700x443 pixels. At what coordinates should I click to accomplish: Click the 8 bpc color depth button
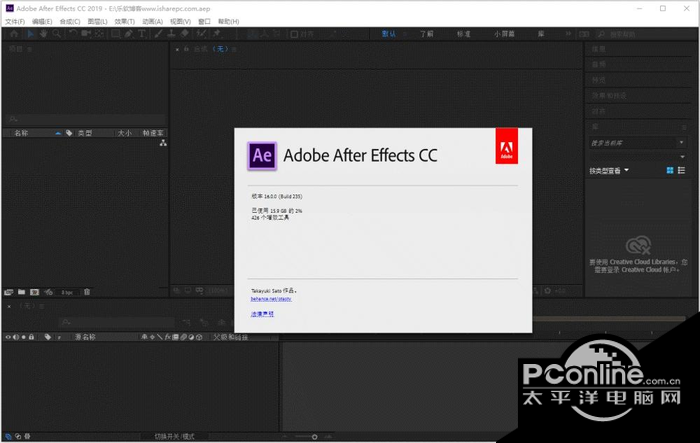tap(67, 293)
